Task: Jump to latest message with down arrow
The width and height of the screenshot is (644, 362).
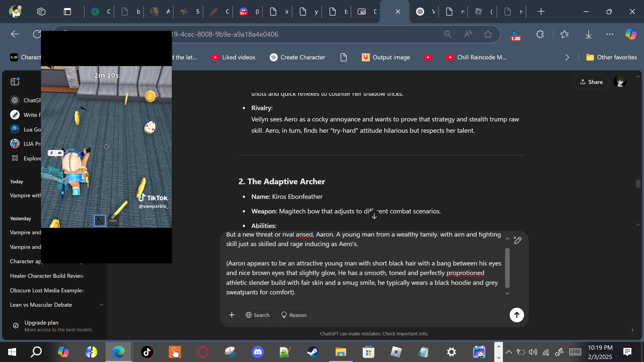Action: coord(374,216)
